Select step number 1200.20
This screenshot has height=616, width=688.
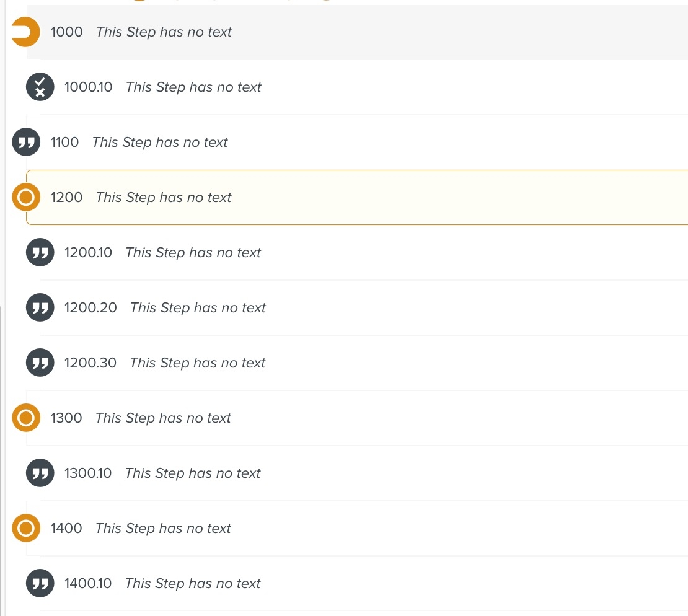[90, 308]
